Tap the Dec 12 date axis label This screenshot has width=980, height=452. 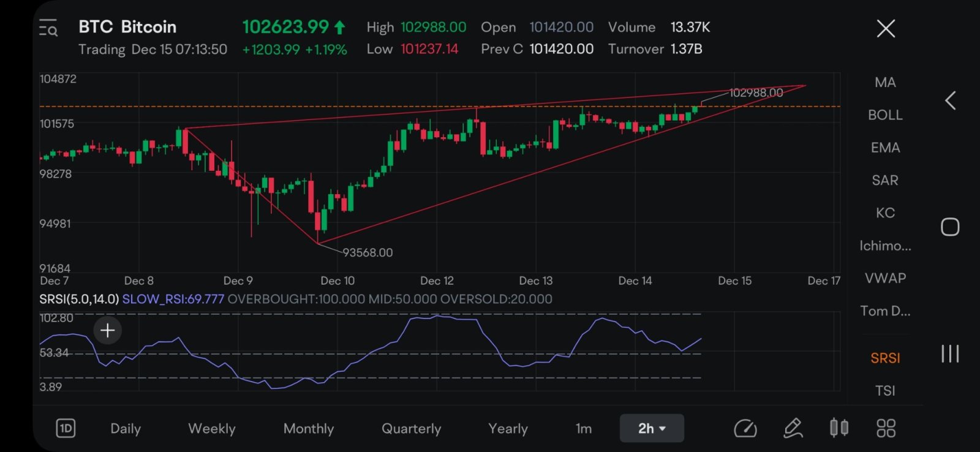click(x=437, y=281)
